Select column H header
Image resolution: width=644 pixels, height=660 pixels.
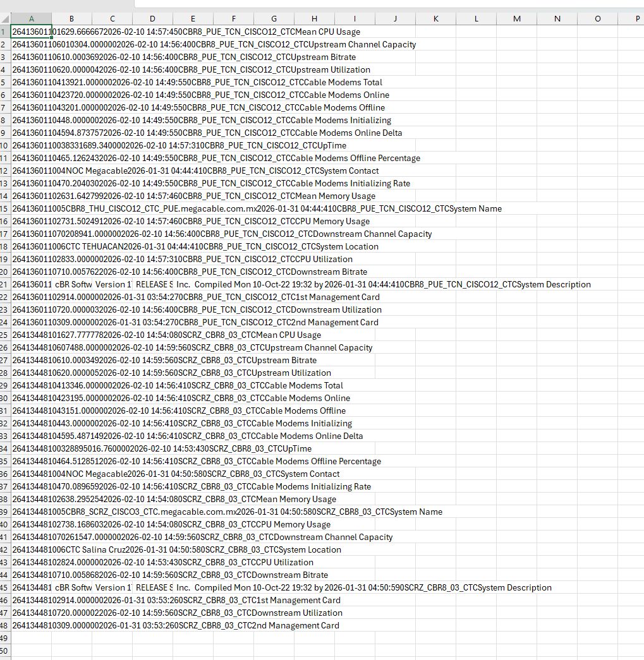click(x=314, y=19)
